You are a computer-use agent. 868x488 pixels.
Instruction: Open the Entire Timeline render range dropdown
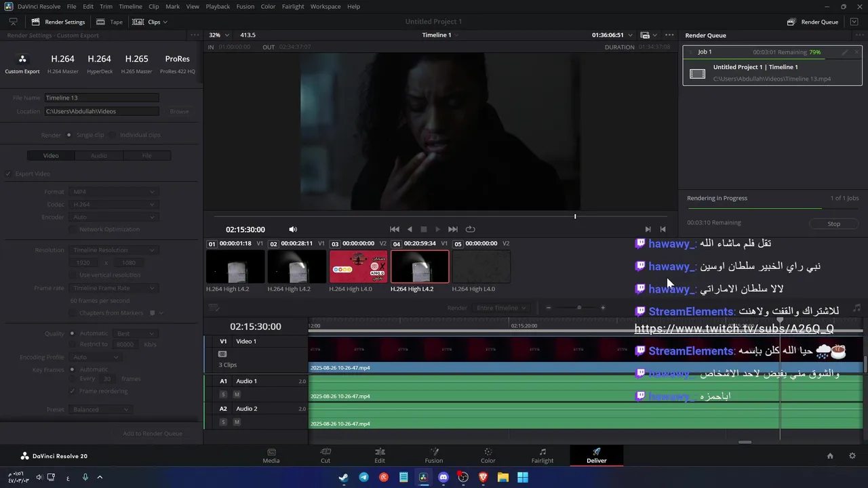point(501,308)
